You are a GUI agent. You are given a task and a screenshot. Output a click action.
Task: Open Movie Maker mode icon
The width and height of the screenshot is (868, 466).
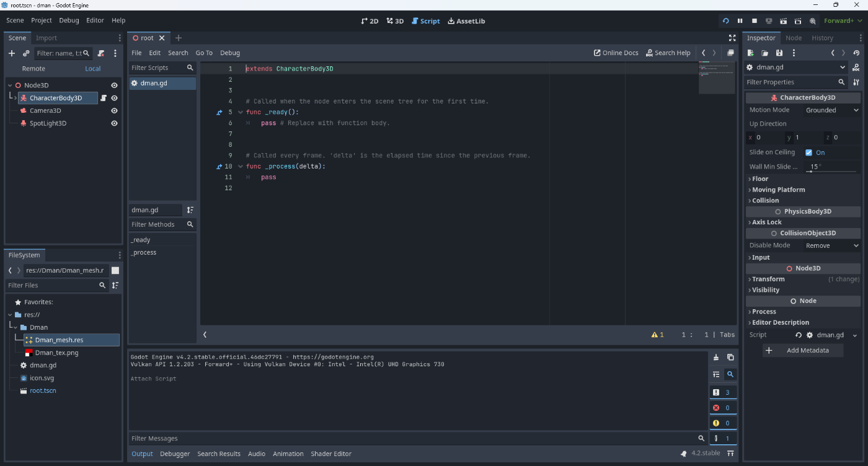coord(812,20)
